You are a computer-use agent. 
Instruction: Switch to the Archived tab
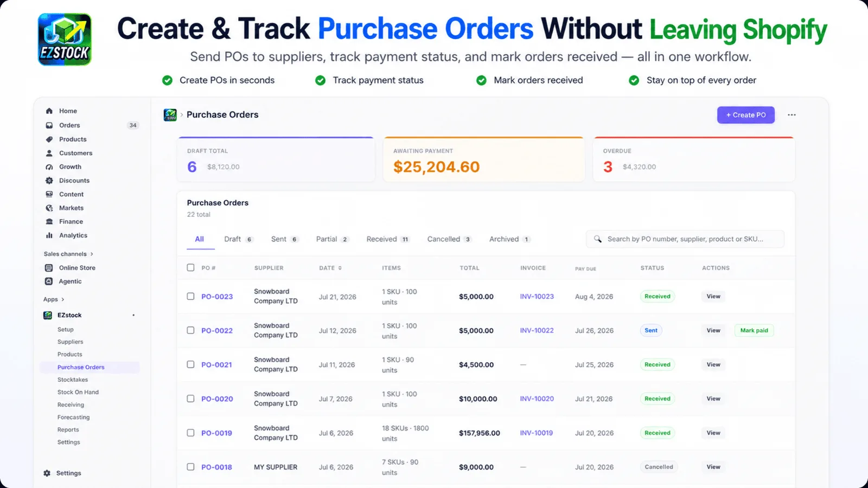coord(509,239)
